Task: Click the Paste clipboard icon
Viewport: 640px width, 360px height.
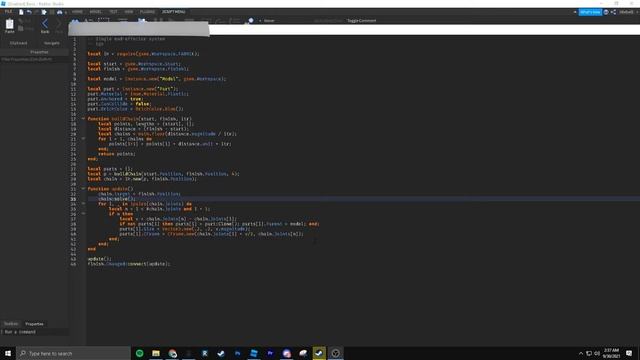Action: tap(9, 25)
